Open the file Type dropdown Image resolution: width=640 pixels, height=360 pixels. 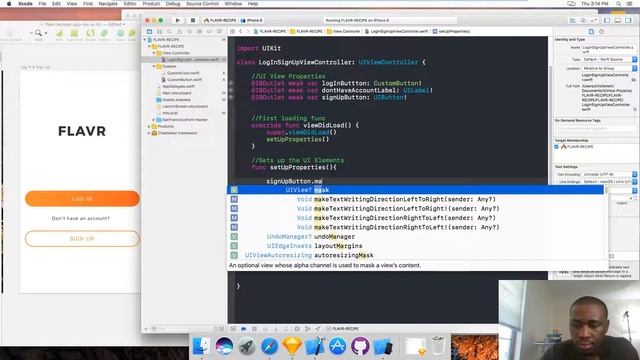[x=609, y=60]
